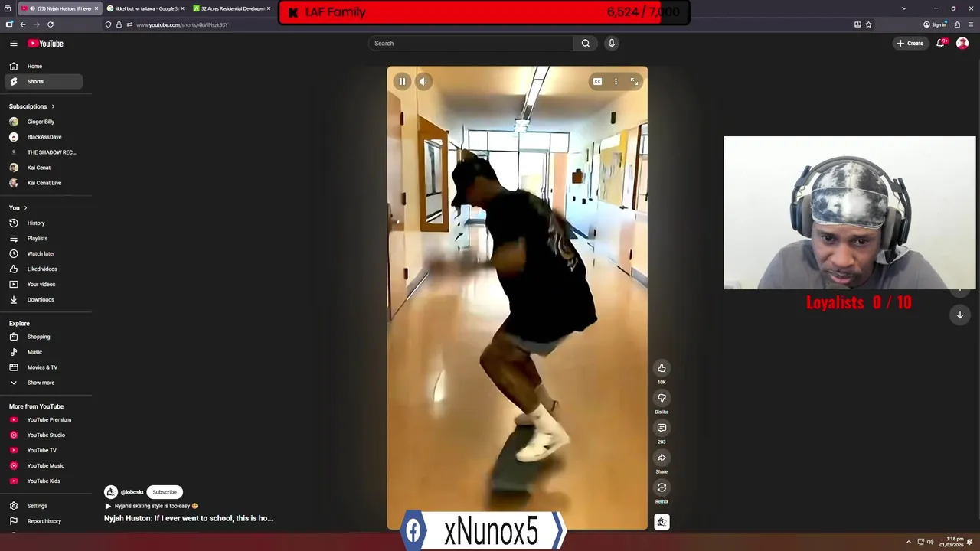
Task: Start voice search with microphone icon
Action: pyautogui.click(x=612, y=44)
